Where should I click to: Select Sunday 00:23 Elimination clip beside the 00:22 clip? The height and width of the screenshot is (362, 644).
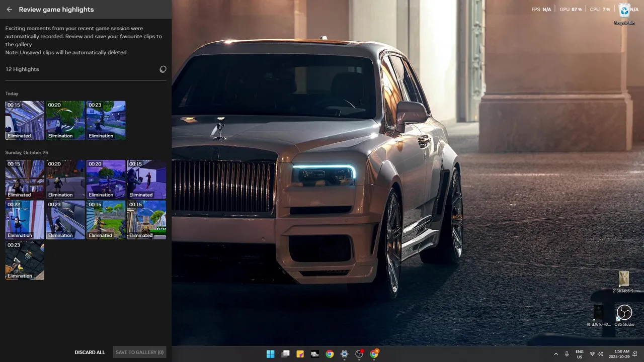tap(65, 220)
